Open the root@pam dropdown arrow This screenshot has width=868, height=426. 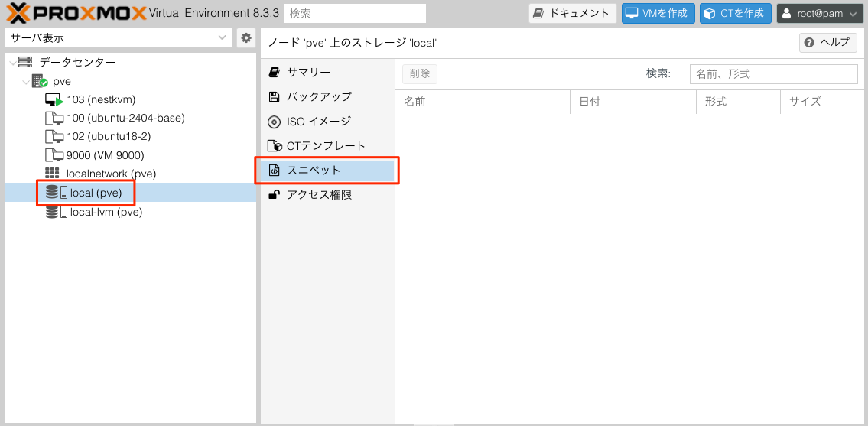(x=853, y=14)
